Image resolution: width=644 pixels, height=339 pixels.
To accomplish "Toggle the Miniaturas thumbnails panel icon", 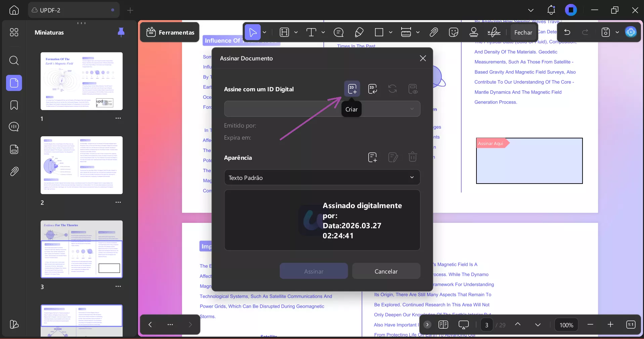I will [14, 83].
